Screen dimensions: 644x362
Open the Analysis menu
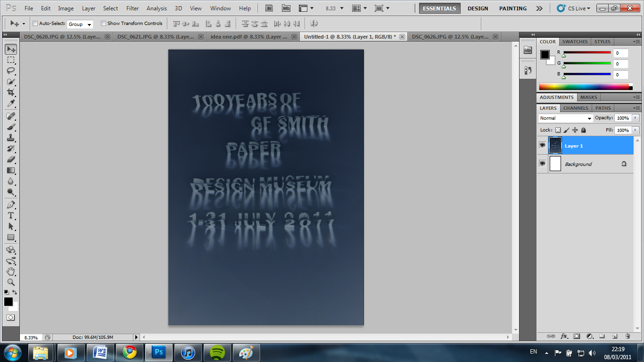click(x=157, y=8)
